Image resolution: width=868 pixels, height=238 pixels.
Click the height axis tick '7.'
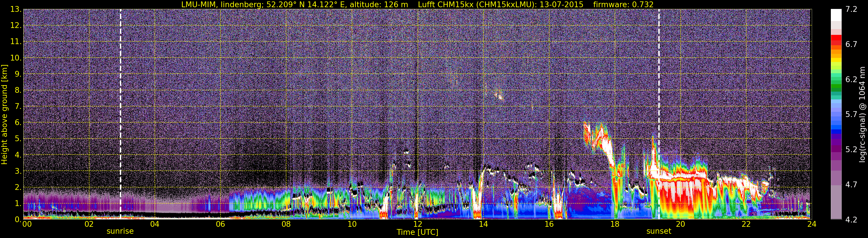point(18,107)
